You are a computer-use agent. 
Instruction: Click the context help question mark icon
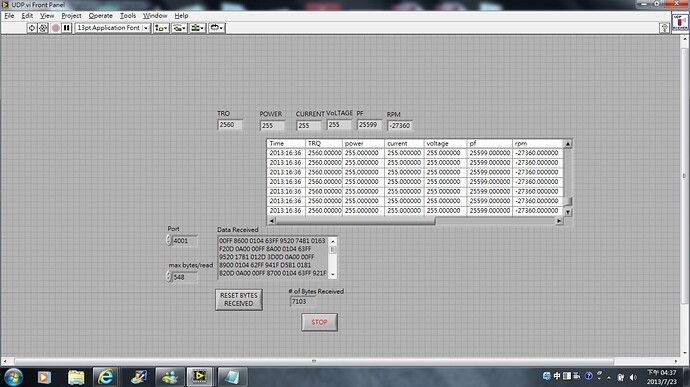(x=664, y=28)
